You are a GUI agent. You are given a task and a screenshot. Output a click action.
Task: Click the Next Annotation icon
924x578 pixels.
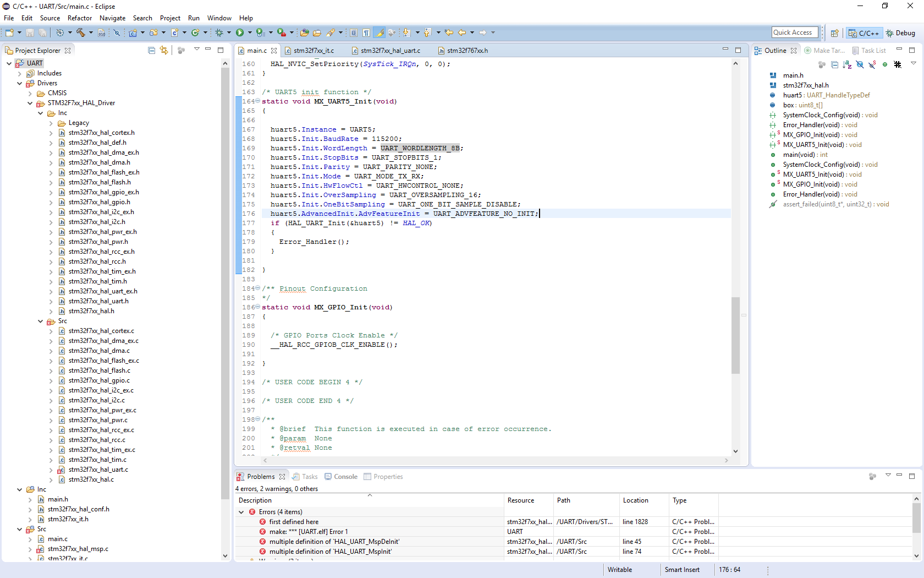pyautogui.click(x=406, y=32)
